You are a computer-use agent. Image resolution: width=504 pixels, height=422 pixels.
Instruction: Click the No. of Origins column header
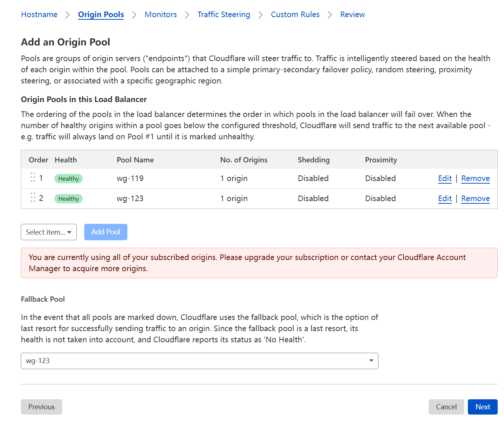coord(244,160)
